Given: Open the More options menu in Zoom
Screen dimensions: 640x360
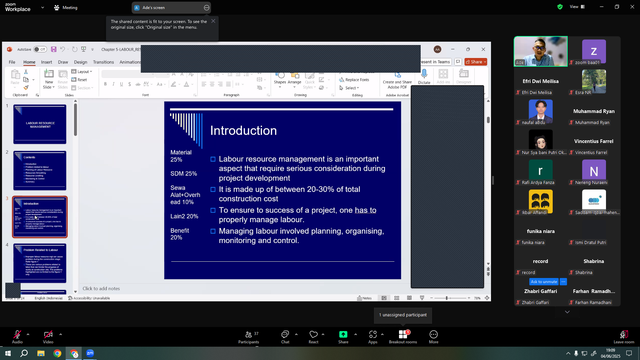Looking at the screenshot, I should click(433, 337).
